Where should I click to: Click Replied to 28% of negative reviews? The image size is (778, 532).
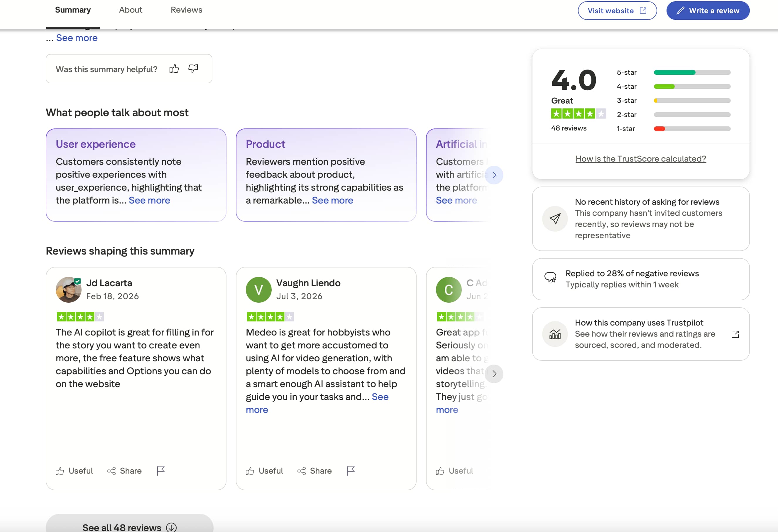click(632, 273)
